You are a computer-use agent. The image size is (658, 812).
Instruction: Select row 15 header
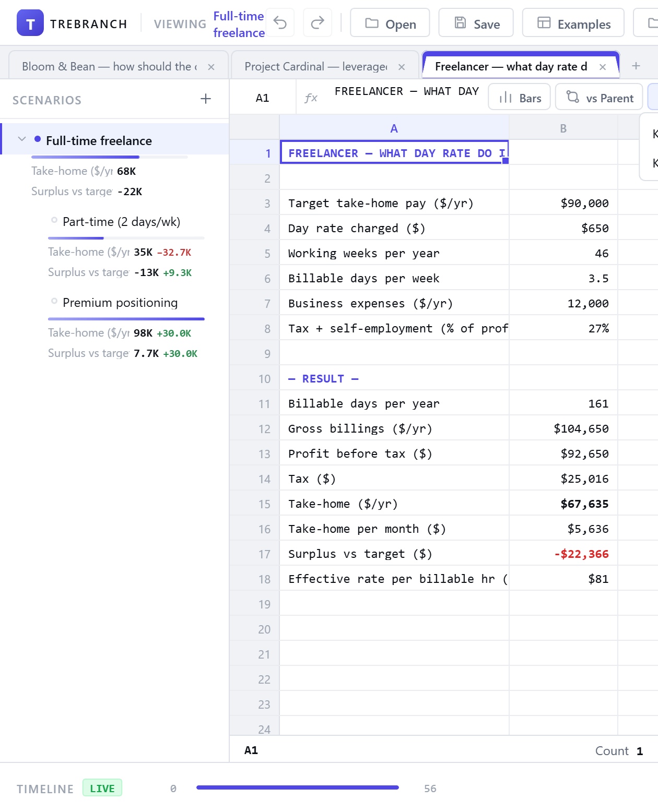[x=255, y=504]
